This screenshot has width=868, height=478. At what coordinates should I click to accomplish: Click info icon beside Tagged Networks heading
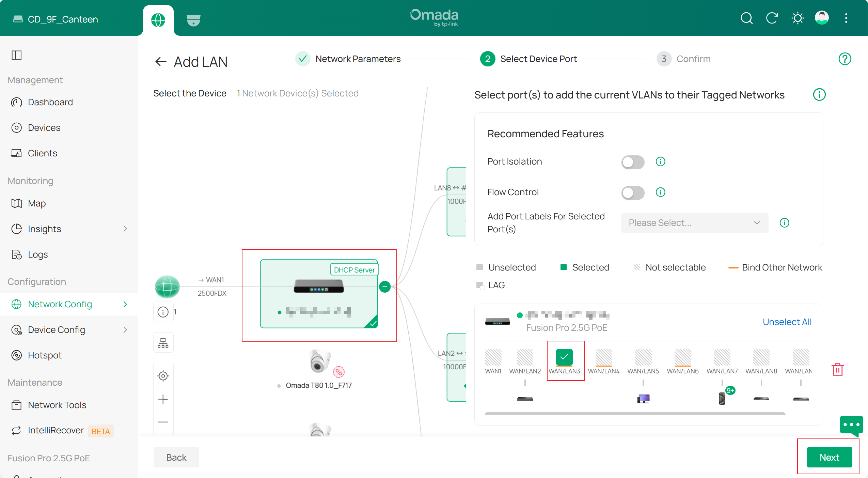click(819, 95)
